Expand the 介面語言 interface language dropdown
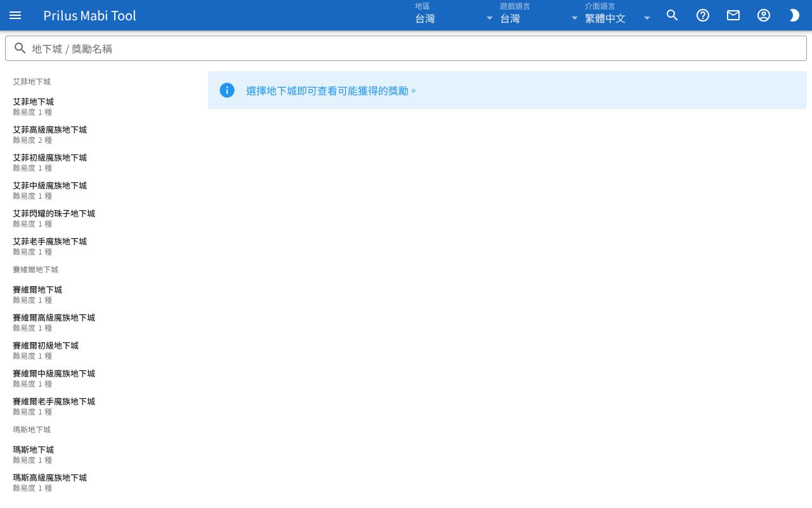Image resolution: width=812 pixels, height=508 pixels. [619, 15]
